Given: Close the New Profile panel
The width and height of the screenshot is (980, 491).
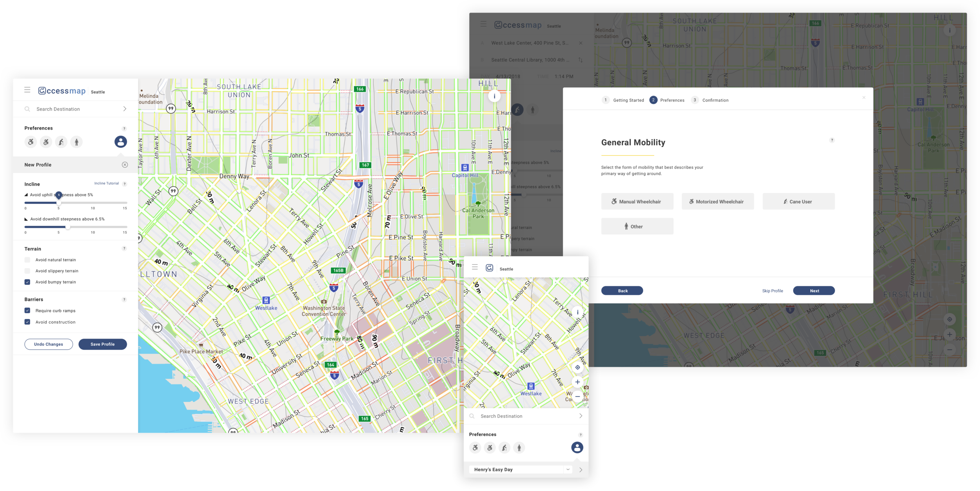Looking at the screenshot, I should click(125, 165).
